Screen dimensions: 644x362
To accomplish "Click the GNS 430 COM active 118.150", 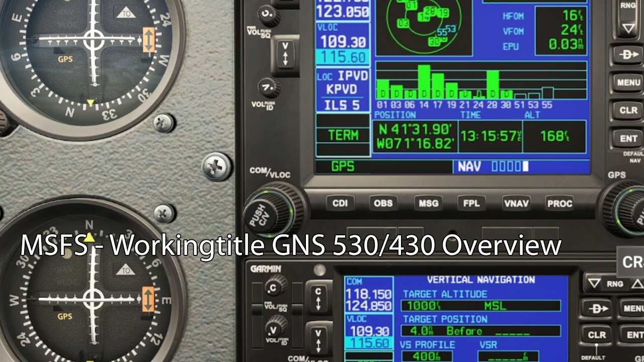I will coord(369,294).
